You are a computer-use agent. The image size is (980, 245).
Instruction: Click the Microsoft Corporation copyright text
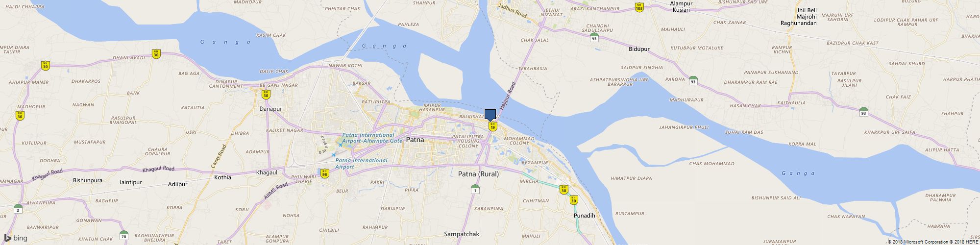920,242
